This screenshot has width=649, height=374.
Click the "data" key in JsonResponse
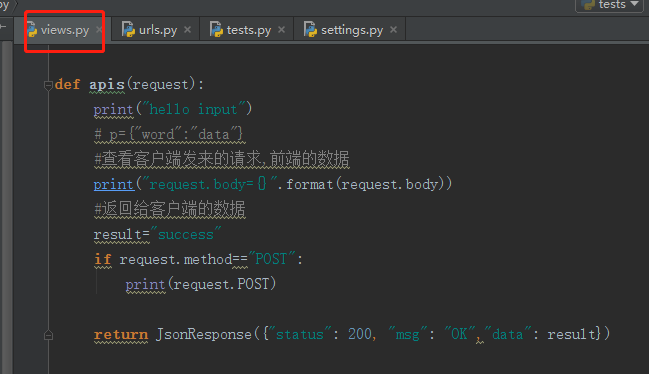coord(507,334)
